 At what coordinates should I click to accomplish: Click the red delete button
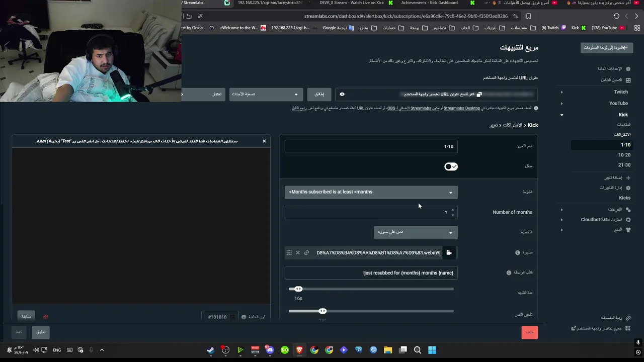(x=530, y=332)
